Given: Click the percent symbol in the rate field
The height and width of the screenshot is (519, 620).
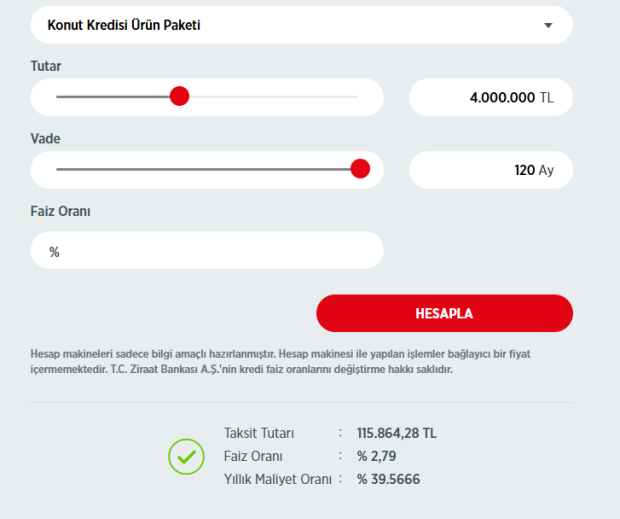Looking at the screenshot, I should pos(54,252).
